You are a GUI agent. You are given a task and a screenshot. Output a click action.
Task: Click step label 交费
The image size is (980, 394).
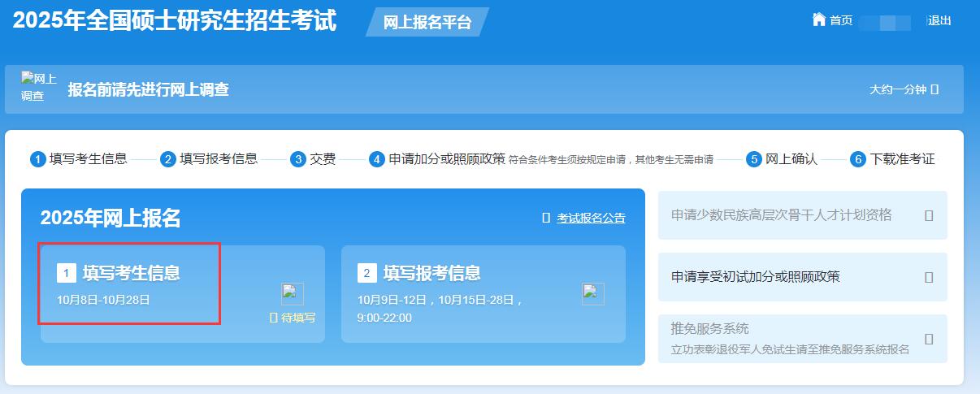point(323,159)
